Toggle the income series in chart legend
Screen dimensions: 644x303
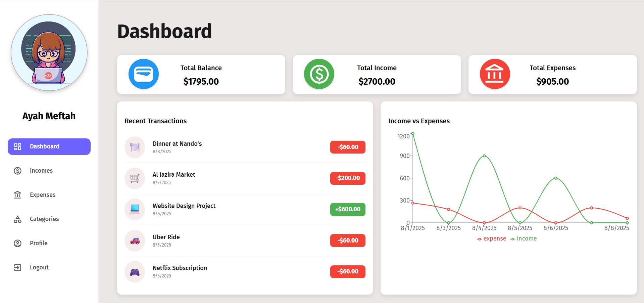tap(524, 239)
